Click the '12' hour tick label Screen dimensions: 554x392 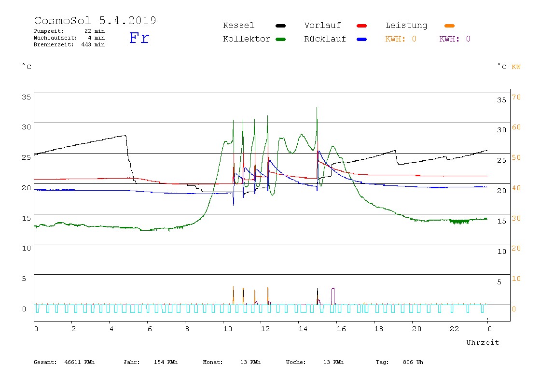[265, 329]
